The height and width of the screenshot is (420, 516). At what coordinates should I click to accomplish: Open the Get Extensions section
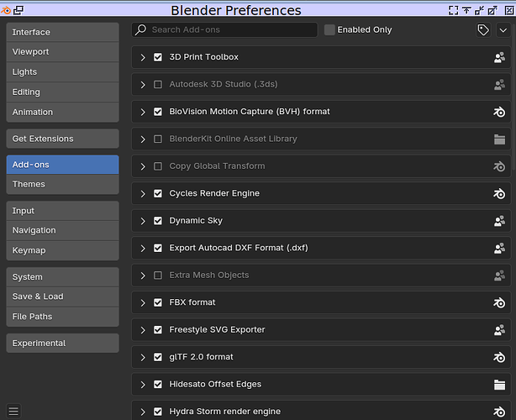pyautogui.click(x=62, y=139)
